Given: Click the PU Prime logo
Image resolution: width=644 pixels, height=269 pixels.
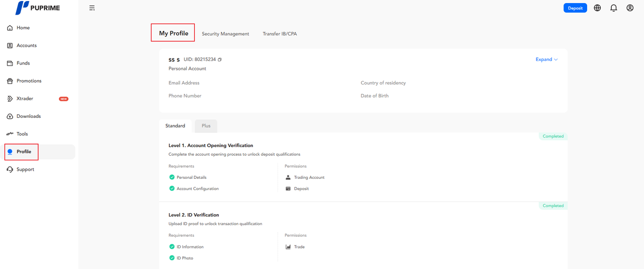Looking at the screenshot, I should (38, 8).
